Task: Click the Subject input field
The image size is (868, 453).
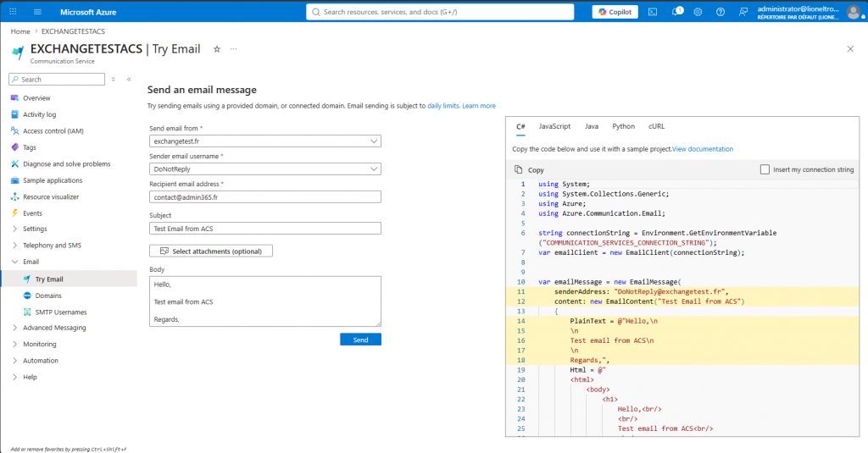Action: pos(265,229)
